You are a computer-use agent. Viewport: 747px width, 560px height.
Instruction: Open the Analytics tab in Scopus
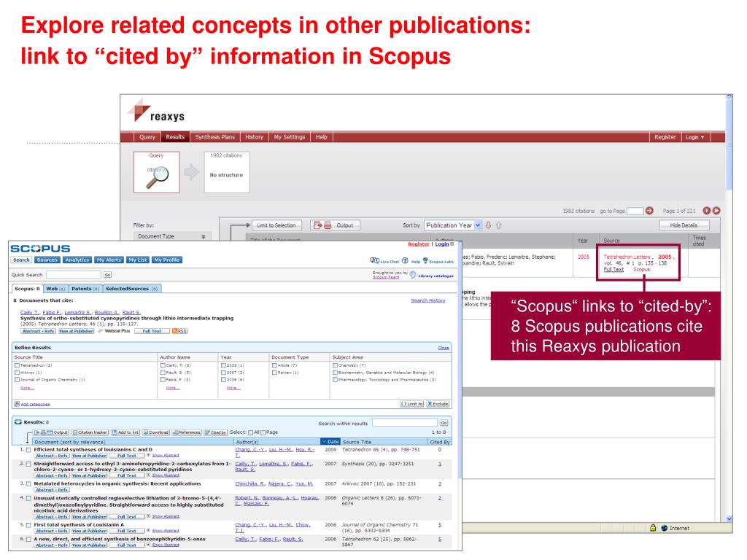77,260
